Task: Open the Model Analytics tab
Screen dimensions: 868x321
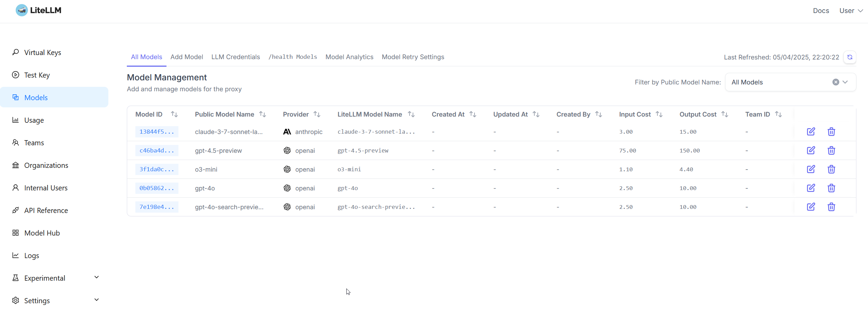Action: click(349, 57)
